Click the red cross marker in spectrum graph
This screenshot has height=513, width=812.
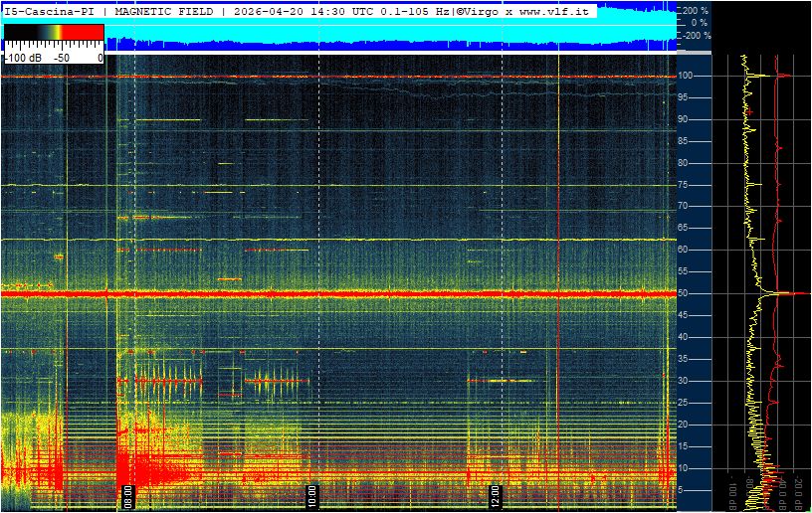[749, 111]
